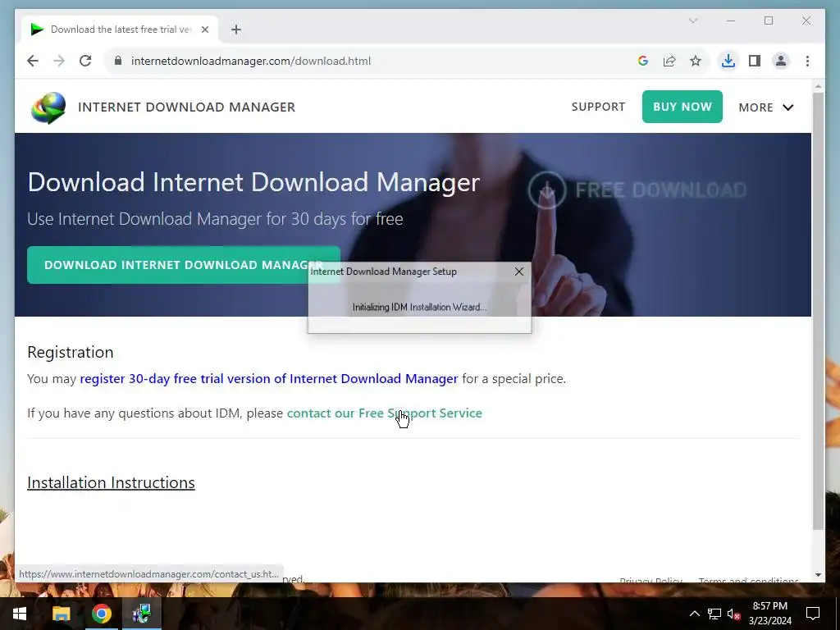The height and width of the screenshot is (630, 840).
Task: Toggle the Chrome side panel icon
Action: tap(755, 61)
